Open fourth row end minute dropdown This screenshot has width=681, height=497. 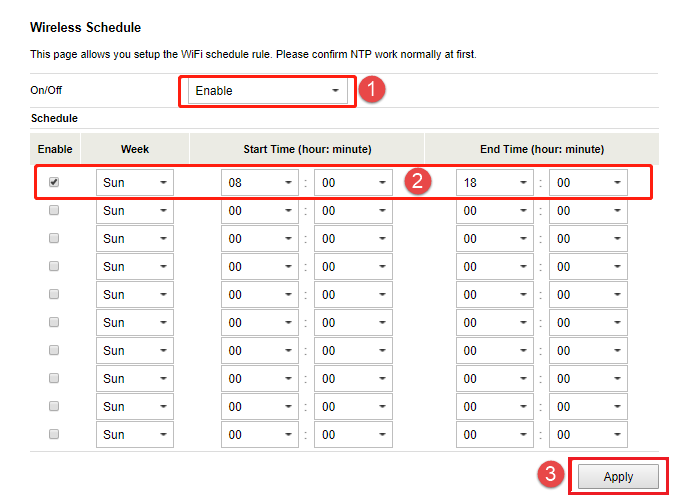588,266
